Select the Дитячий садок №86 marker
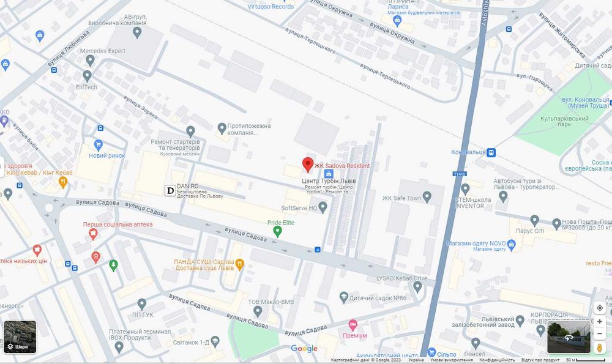The height and width of the screenshot is (364, 612). 343,297
